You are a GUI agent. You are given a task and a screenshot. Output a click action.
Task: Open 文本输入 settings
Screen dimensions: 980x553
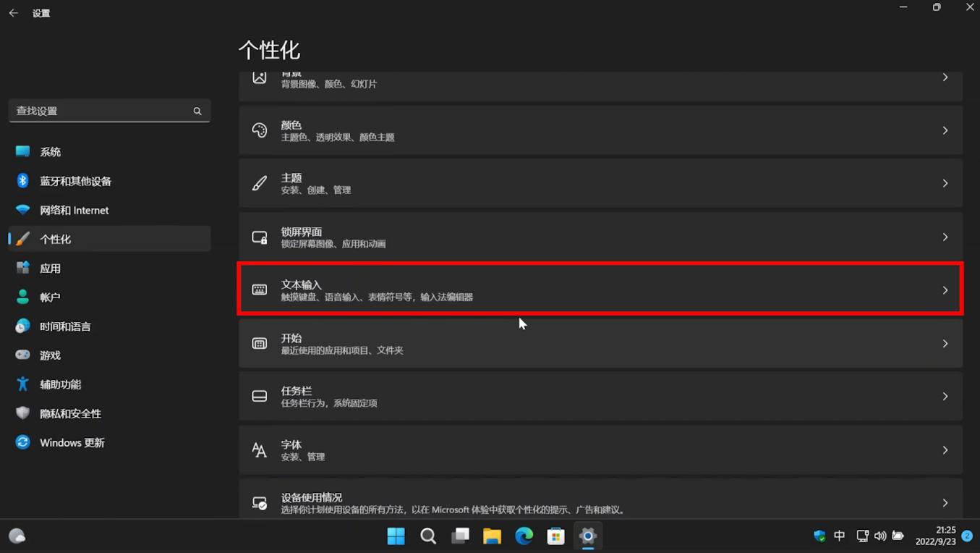coord(600,289)
